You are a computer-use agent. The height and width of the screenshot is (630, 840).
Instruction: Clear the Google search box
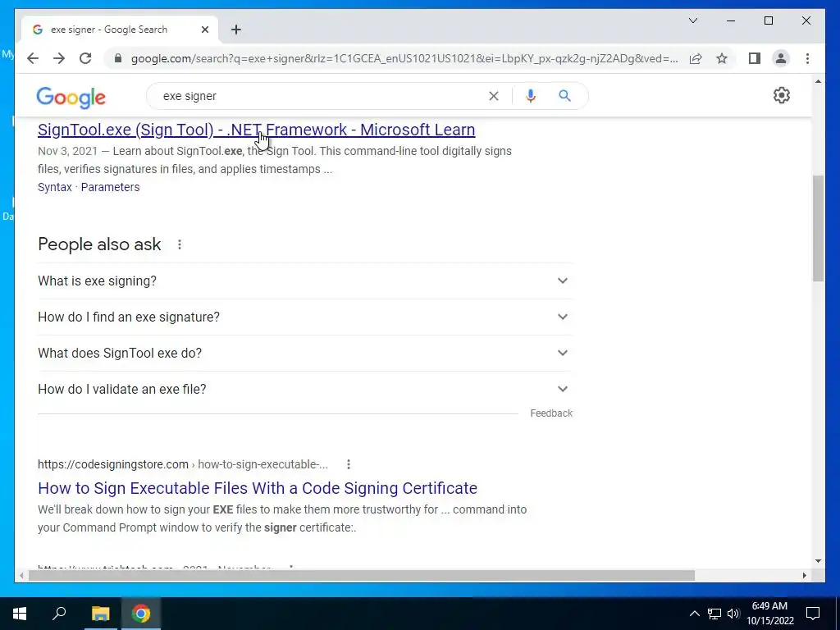(x=493, y=96)
